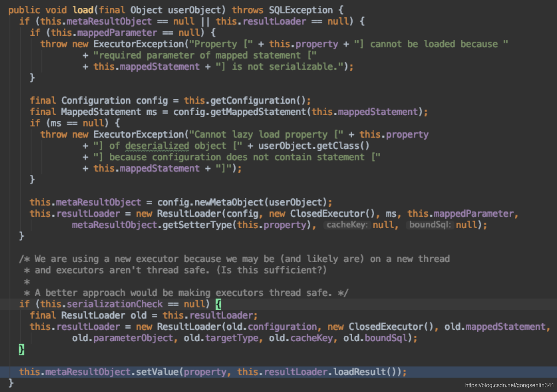Click variable ms in the MappedStatement declaration
This screenshot has height=392, width=557.
coord(152,112)
